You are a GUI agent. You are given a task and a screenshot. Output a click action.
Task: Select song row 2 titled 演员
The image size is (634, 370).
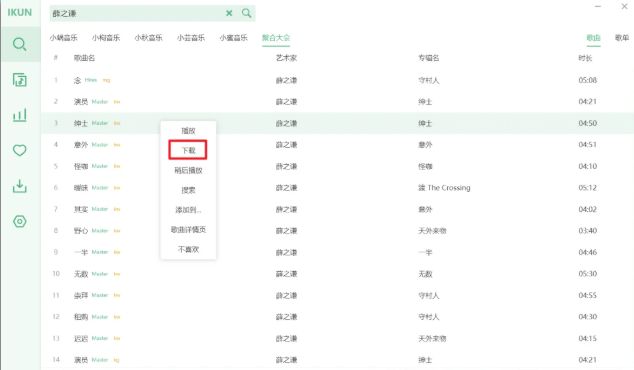(337, 101)
